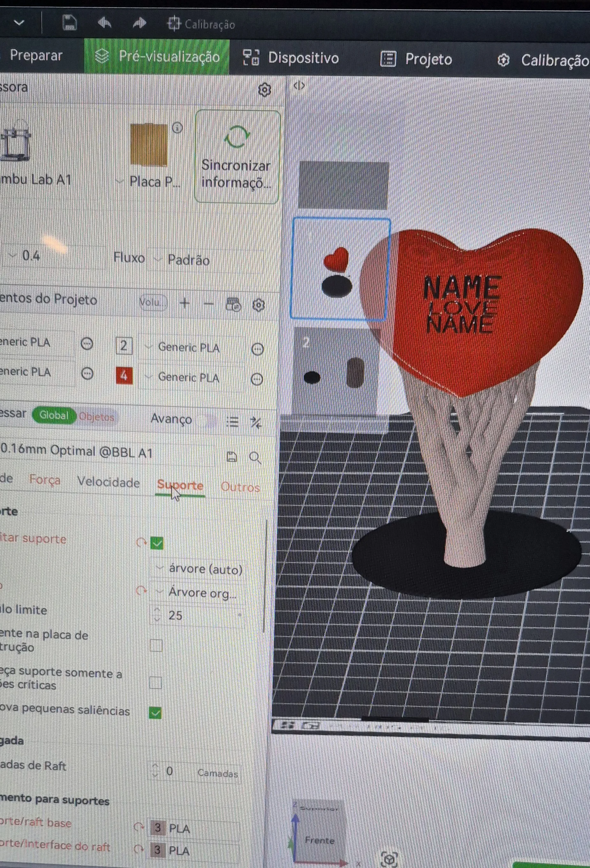Viewport: 590px width, 868px height.
Task: Open the 0.4 nozzle diameter dropdown
Action: tap(54, 256)
